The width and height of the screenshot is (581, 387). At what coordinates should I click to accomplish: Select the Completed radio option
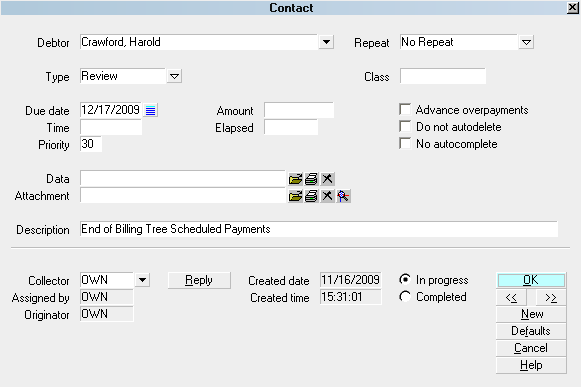(x=405, y=297)
